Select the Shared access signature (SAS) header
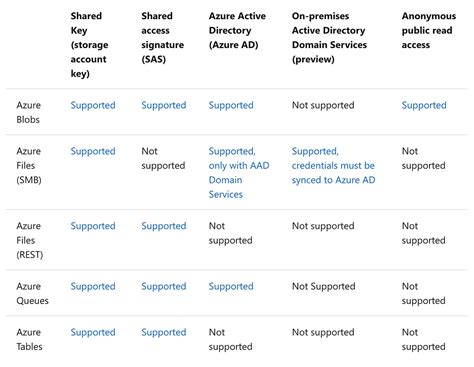This screenshot has width=474, height=367. pos(162,37)
